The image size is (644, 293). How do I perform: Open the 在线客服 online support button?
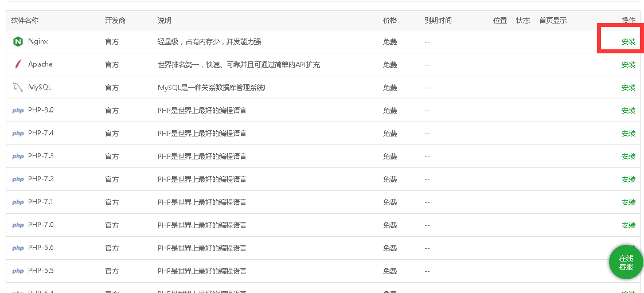pos(626,262)
